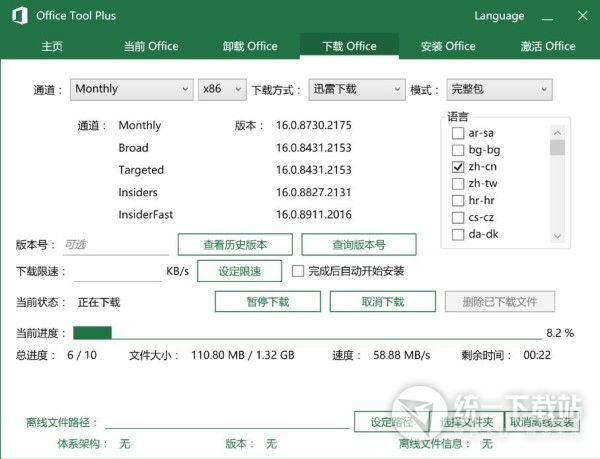Viewport: 600px width, 459px height.
Task: Expand the 迅雷下载 download method dropdown
Action: [x=355, y=89]
